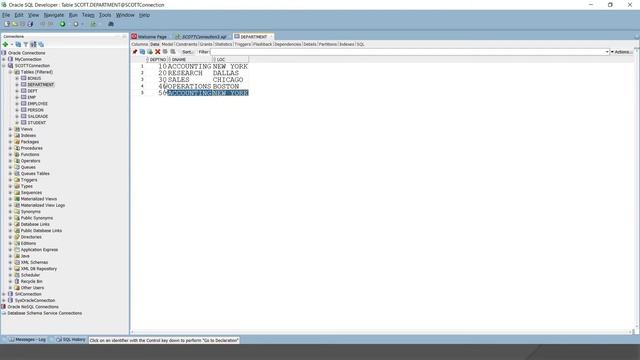The width and height of the screenshot is (640, 360).
Task: Click the green Back navigation icon
Action: (x=62, y=24)
